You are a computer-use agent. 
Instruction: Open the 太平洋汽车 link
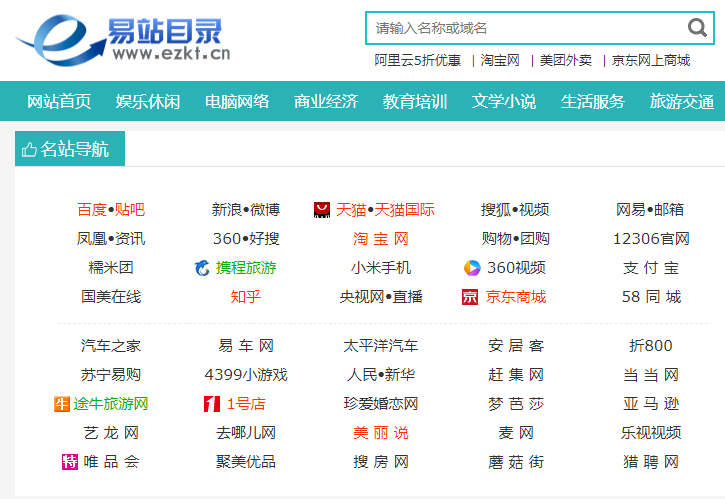click(x=381, y=346)
